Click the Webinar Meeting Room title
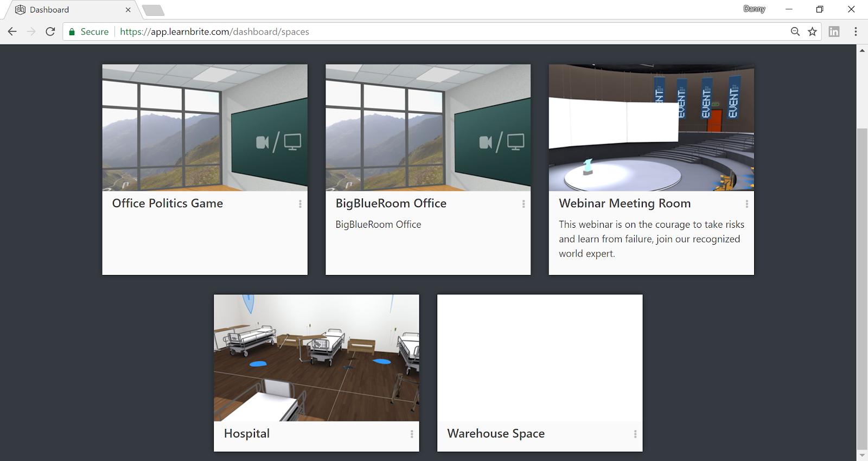 coord(625,203)
